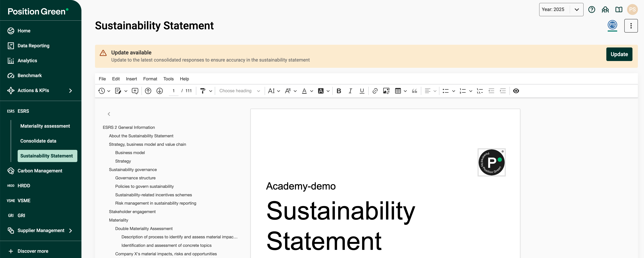Click the page number input field
This screenshot has width=644, height=258.
click(174, 91)
